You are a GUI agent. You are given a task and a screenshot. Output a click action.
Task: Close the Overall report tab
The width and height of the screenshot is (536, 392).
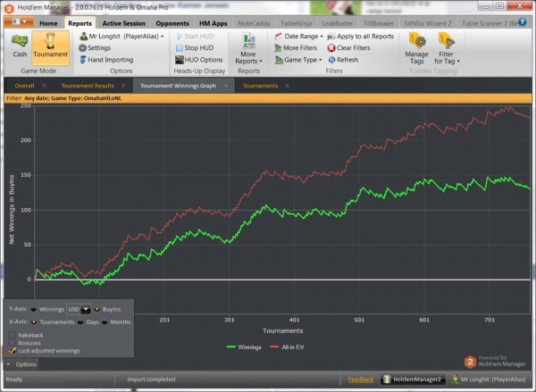pos(45,86)
